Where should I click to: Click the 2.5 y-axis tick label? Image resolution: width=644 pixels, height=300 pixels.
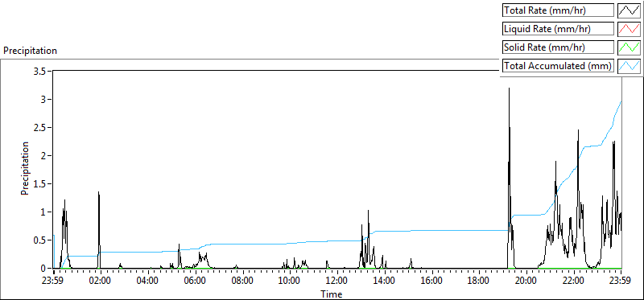pos(39,128)
